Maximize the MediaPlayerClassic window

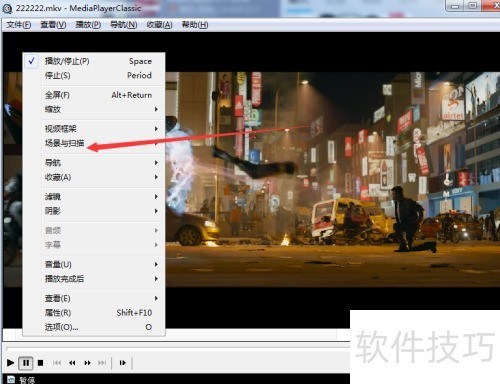point(473,6)
